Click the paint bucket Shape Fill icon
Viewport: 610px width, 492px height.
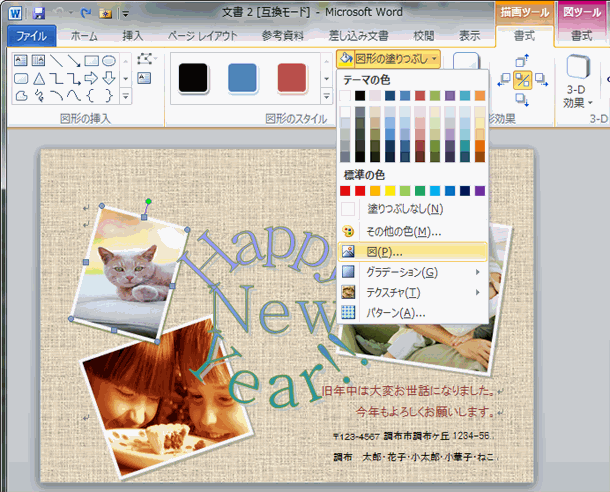tap(345, 59)
